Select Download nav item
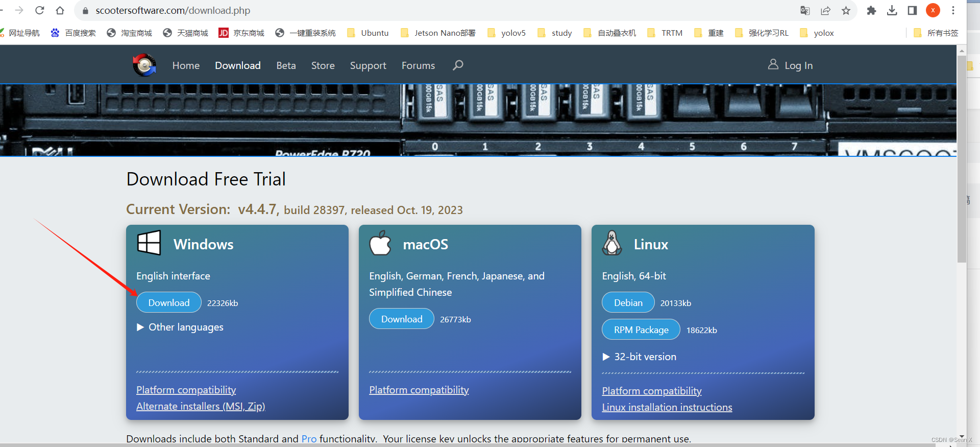Viewport: 980px width, 447px height. tap(238, 65)
